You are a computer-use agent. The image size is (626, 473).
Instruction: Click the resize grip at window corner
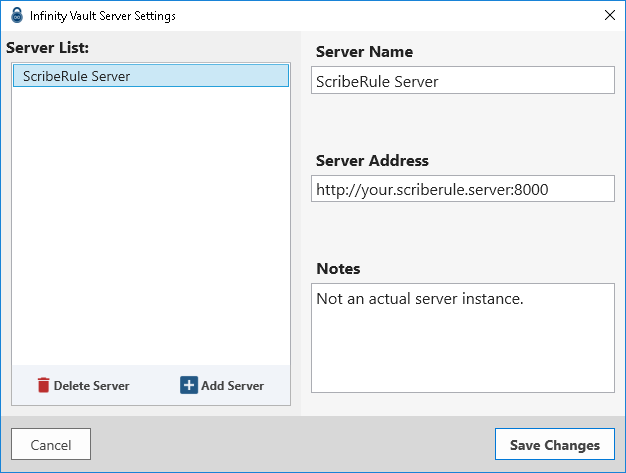pyautogui.click(x=620, y=467)
